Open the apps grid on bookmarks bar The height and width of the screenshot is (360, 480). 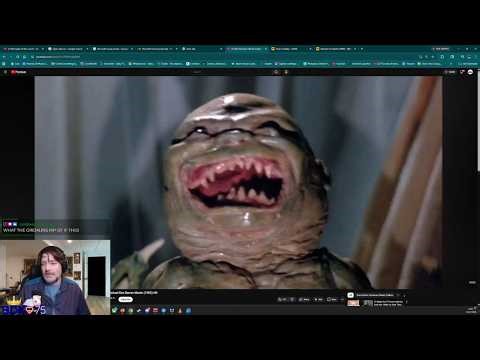point(4,64)
